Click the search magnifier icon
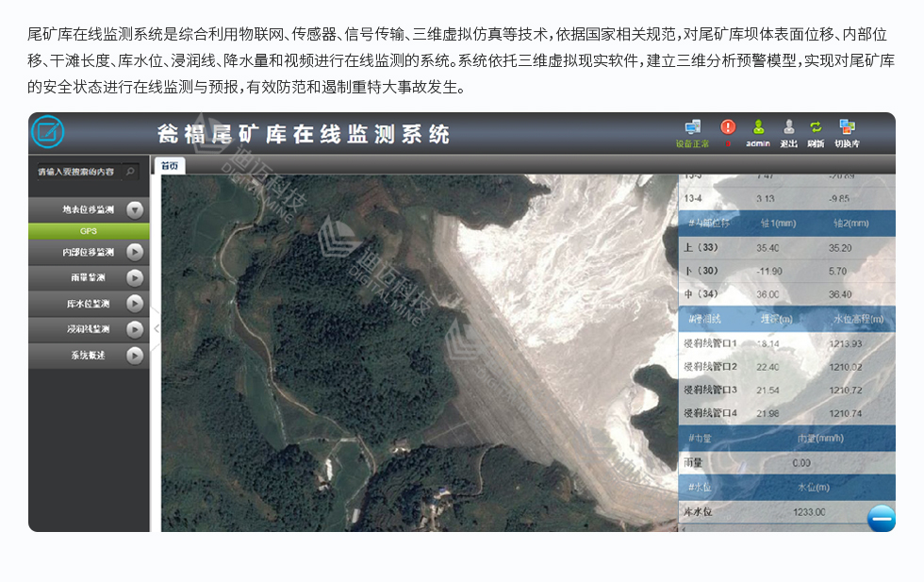Viewport: 924px width, 582px height. 130,172
